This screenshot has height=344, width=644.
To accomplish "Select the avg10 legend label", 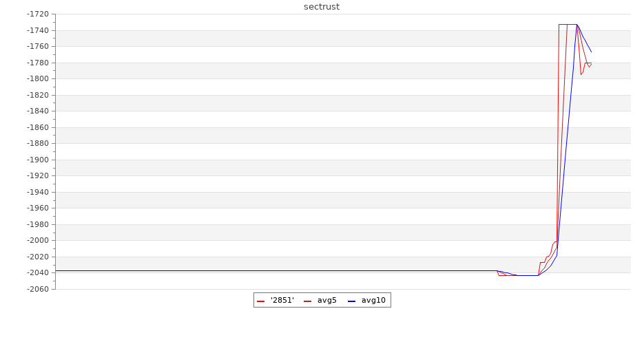I will tap(373, 300).
